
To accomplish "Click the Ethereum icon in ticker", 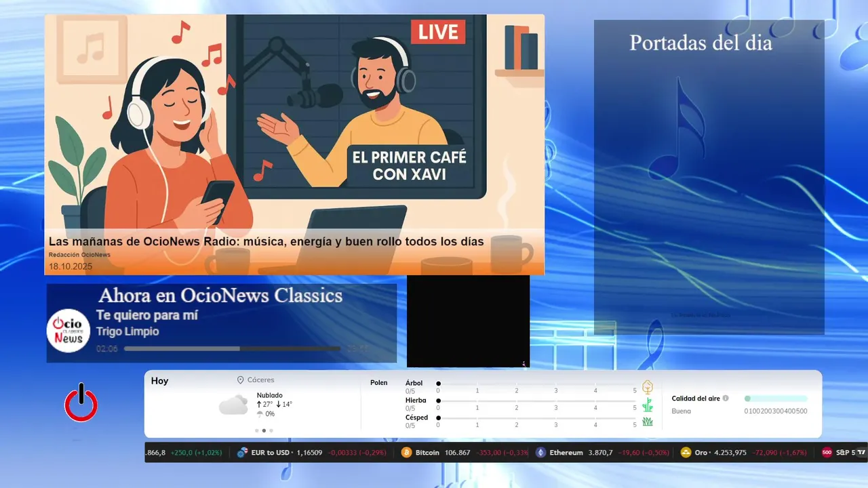I will 540,453.
